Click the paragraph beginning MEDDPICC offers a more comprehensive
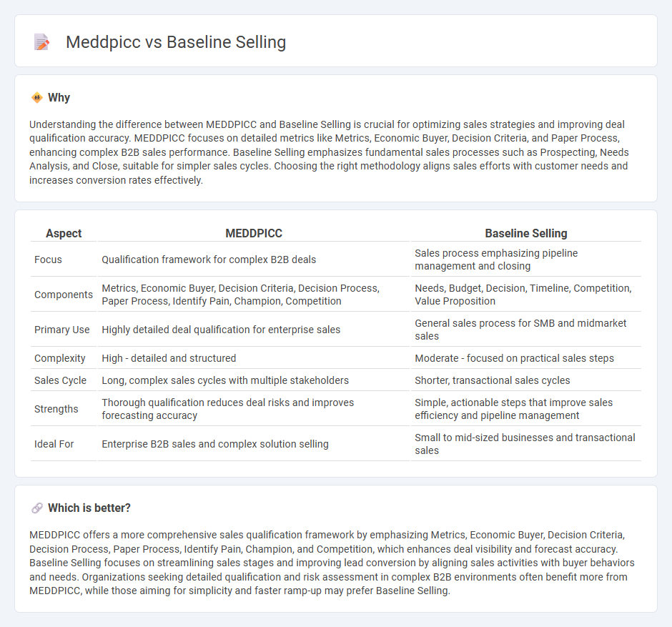This screenshot has width=672, height=627. (332, 563)
